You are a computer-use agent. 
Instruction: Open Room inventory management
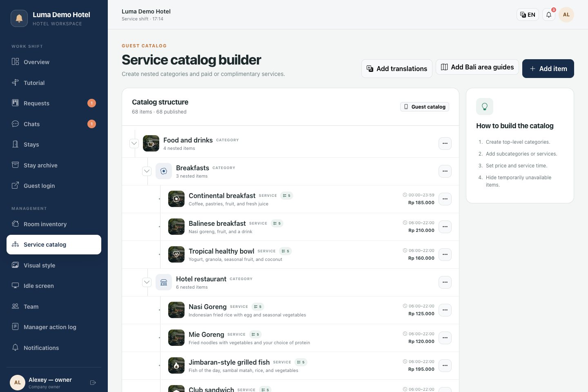pos(54,224)
